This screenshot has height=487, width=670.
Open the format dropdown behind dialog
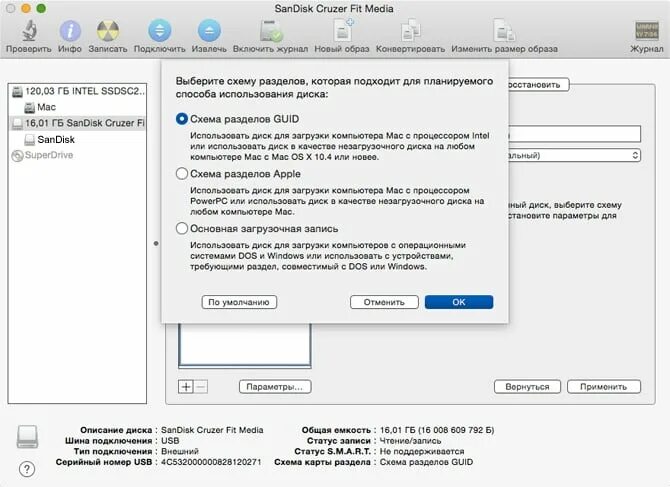click(574, 155)
